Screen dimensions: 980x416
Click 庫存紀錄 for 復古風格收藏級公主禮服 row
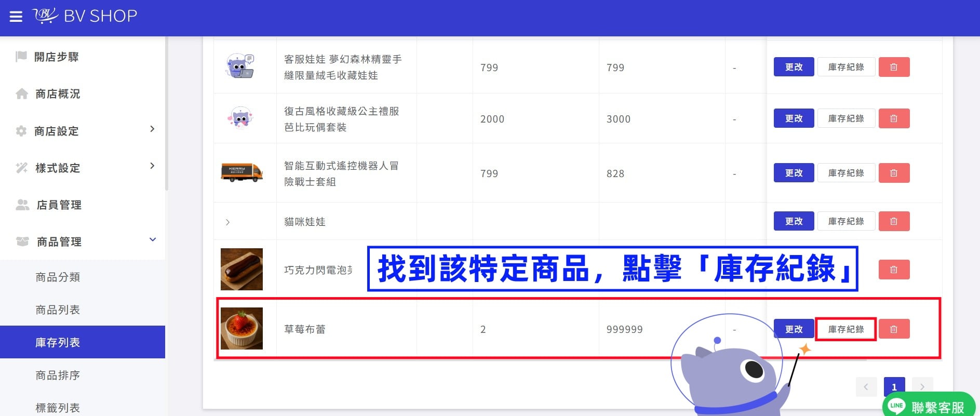click(x=846, y=118)
